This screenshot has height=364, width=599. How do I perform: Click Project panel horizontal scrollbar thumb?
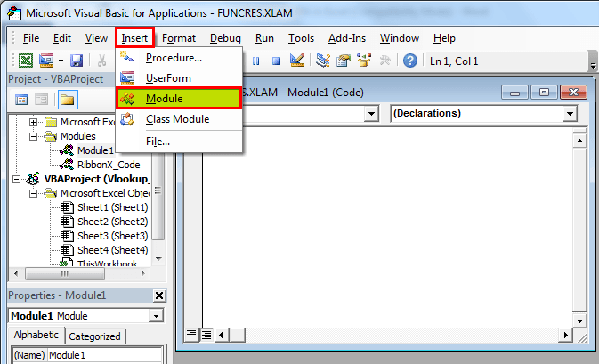(x=65, y=273)
